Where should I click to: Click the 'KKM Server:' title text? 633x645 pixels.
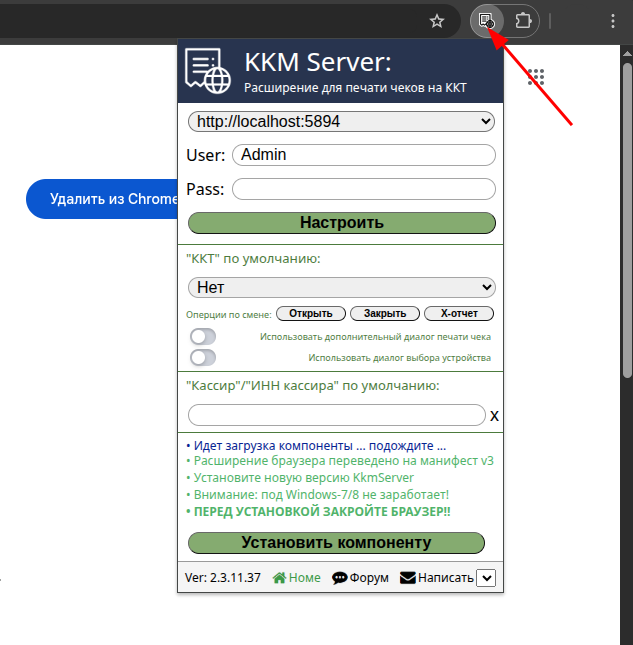[318, 63]
